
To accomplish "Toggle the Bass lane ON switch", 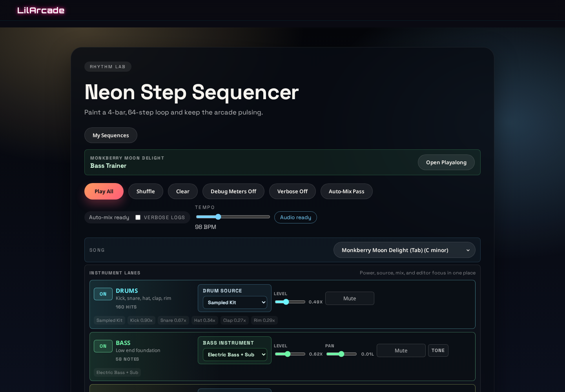I will point(103,346).
